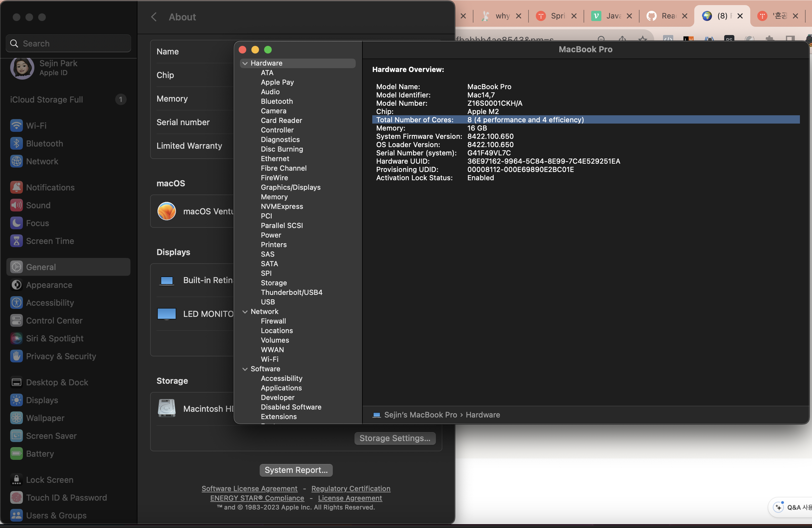Open the Accessibility icon in Settings sidebar

[x=16, y=303]
